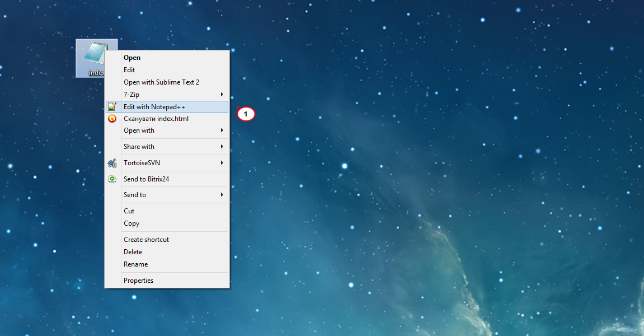This screenshot has height=336, width=644.
Task: Click the TortoiseSVN icon in context menu
Action: tap(112, 163)
